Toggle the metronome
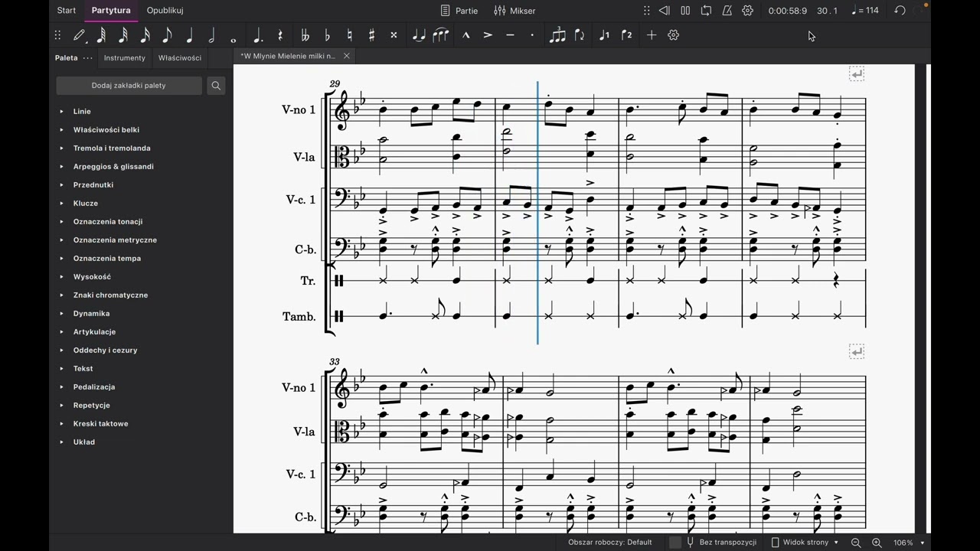Viewport: 980px width, 551px height. click(727, 11)
